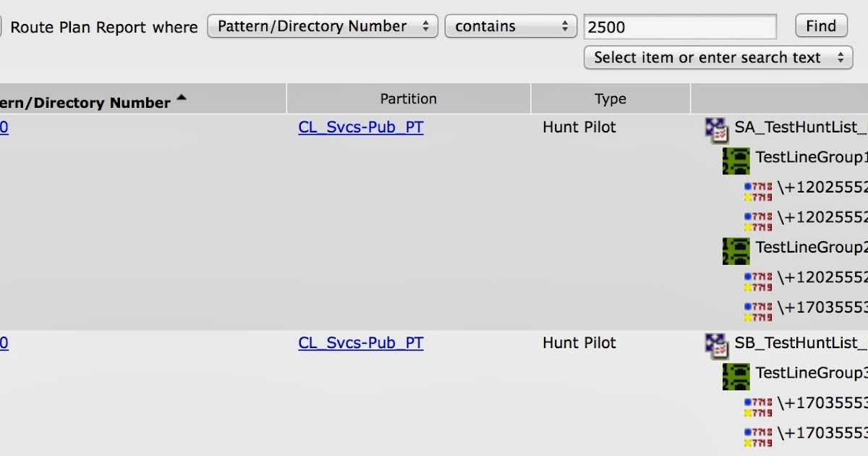The height and width of the screenshot is (456, 868).
Task: Click the SA_TestHuntList hunt list icon
Action: [x=718, y=127]
